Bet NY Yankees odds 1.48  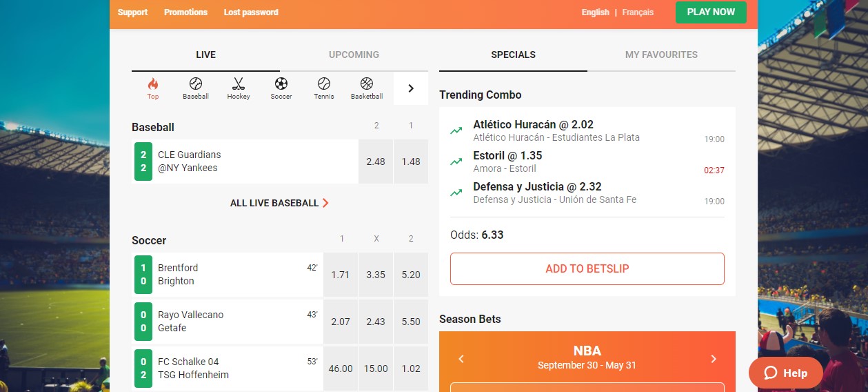411,161
